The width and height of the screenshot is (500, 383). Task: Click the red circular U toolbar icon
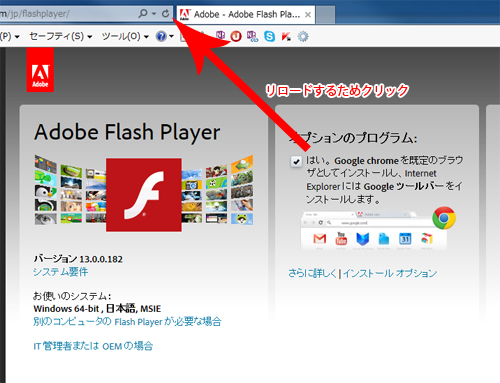pyautogui.click(x=236, y=36)
